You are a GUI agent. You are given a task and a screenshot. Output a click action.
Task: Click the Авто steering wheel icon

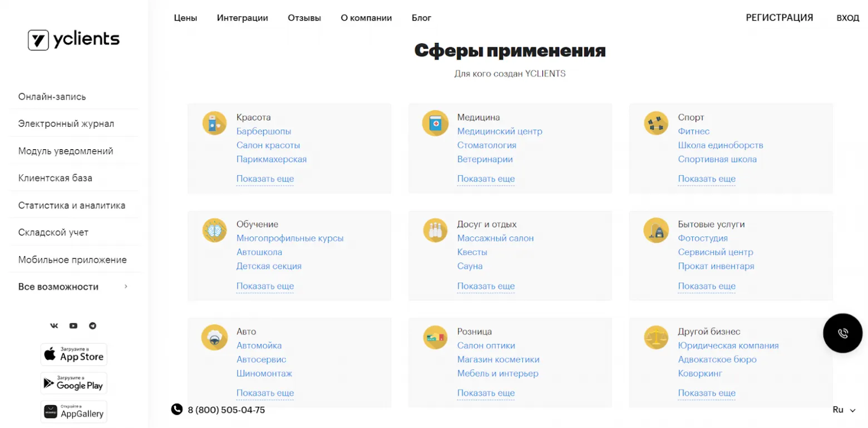coord(214,337)
